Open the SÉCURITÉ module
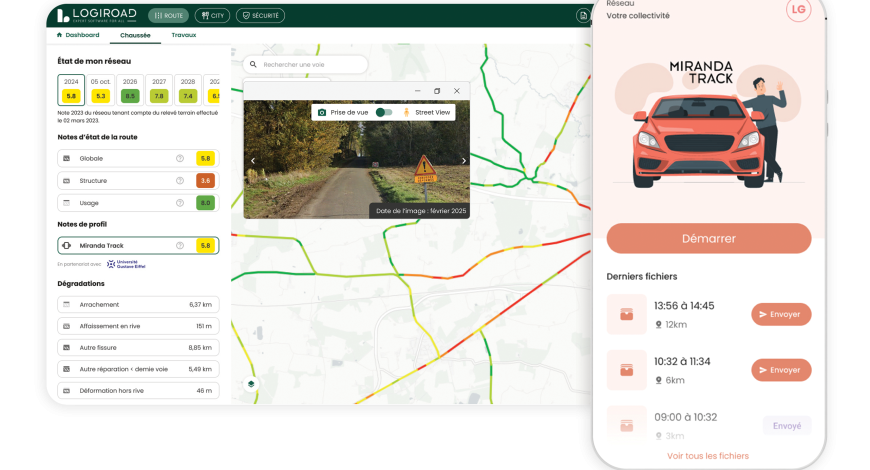The width and height of the screenshot is (870, 470). click(260, 16)
